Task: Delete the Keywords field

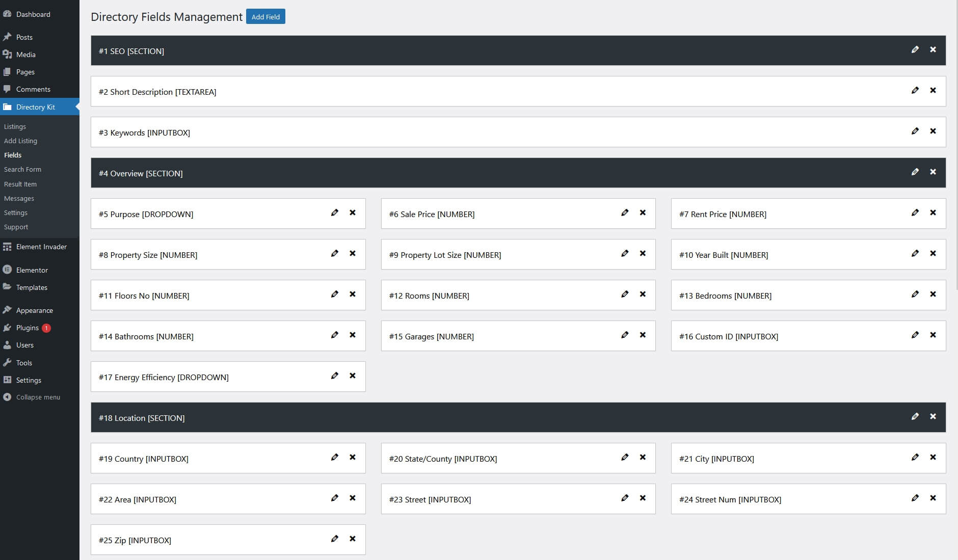Action: [x=933, y=131]
